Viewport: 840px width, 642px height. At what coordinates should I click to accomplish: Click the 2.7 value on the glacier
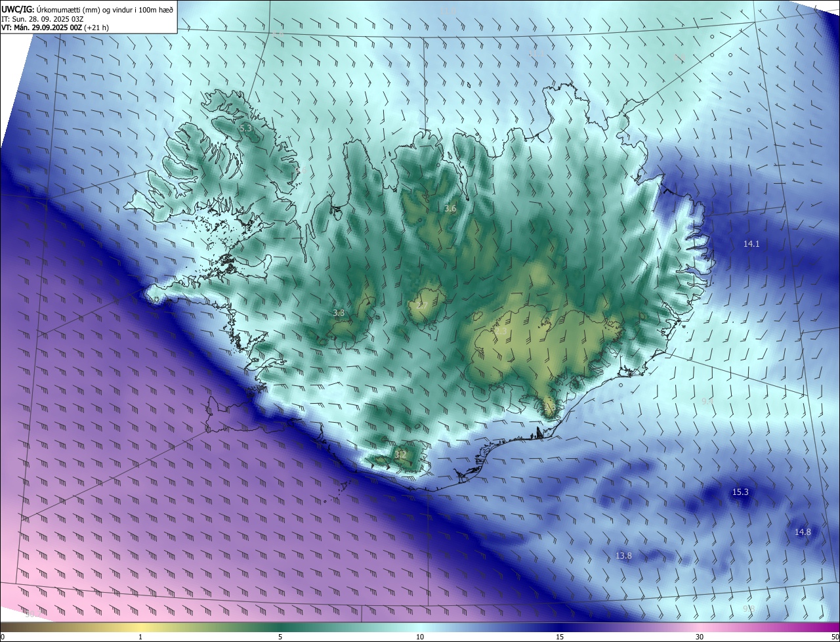pyautogui.click(x=421, y=306)
